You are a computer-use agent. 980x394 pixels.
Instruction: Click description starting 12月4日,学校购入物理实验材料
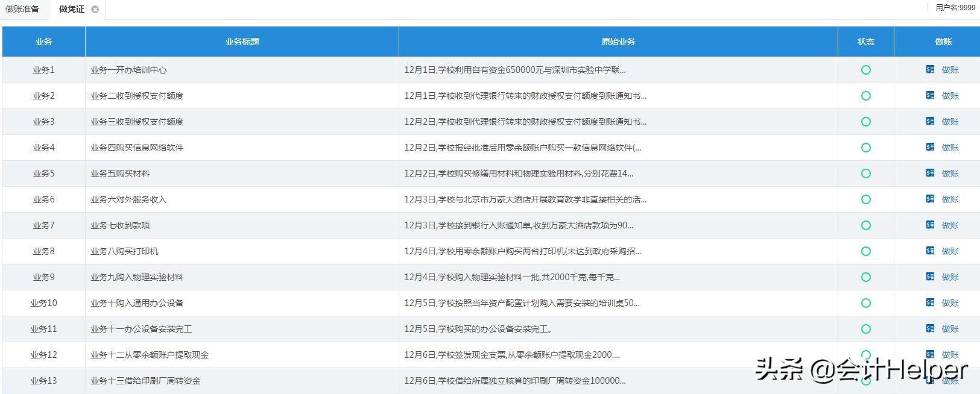click(x=512, y=277)
